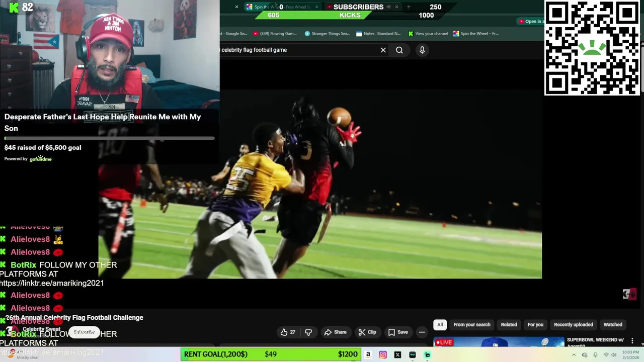Open the mint-green robot app in taskbar
Viewport: 644px width, 362px height.
427,354
